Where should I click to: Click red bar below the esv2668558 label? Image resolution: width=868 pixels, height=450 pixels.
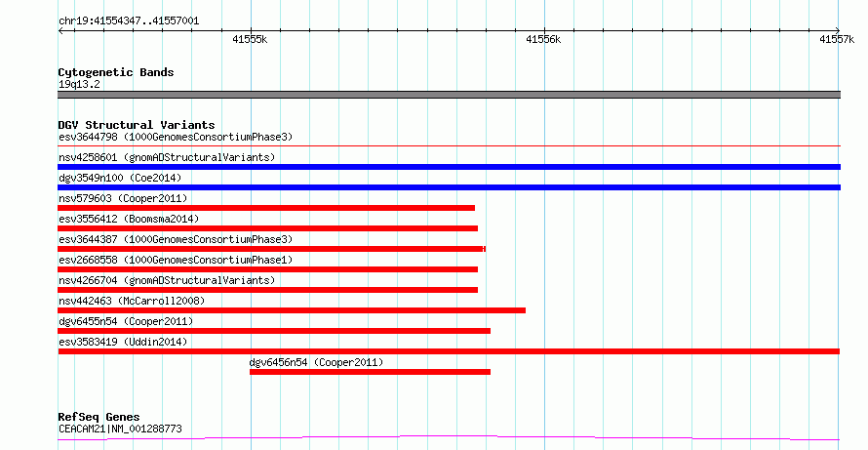click(x=268, y=269)
